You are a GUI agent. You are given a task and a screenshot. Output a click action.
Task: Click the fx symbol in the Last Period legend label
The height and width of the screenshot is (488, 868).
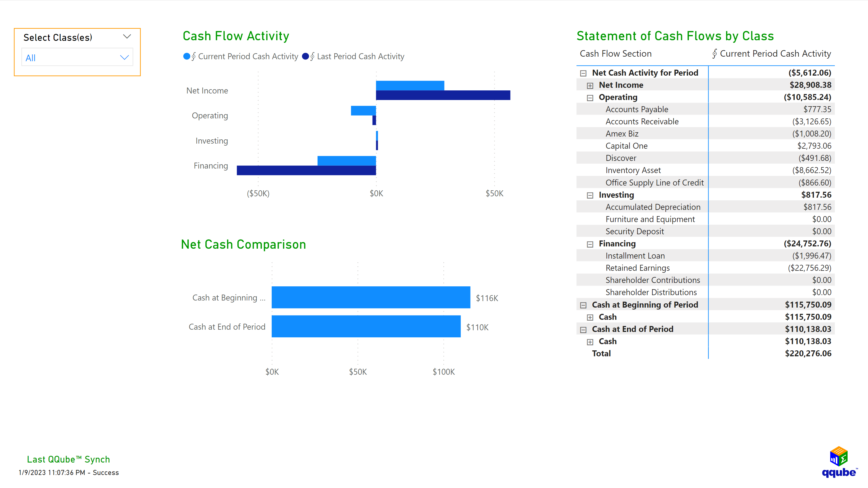coord(312,56)
